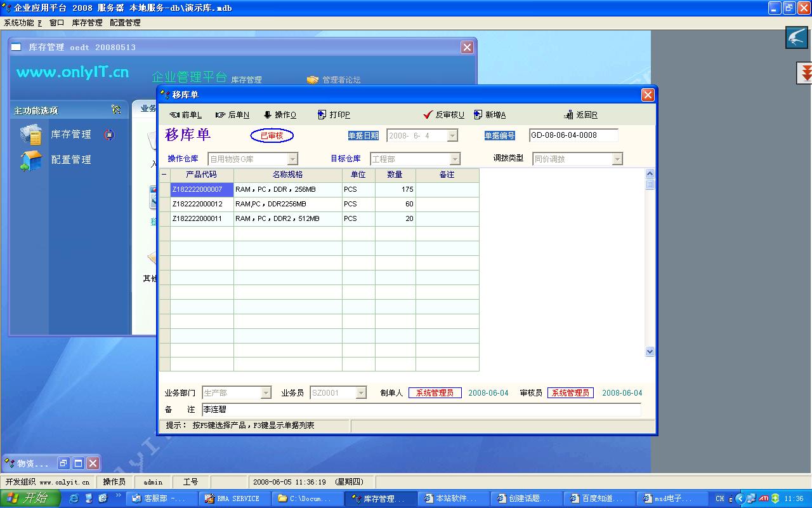Open the 管理者论坛 link
Viewport: 812px width, 508px height.
(x=341, y=80)
